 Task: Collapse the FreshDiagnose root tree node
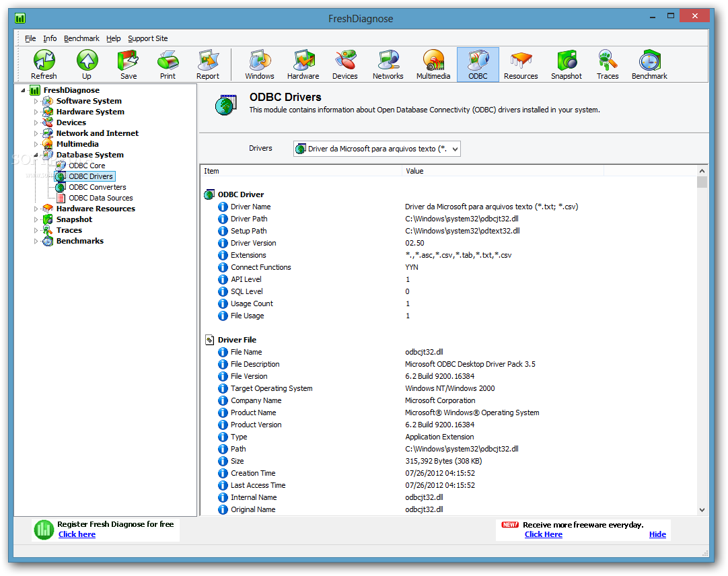[x=24, y=90]
